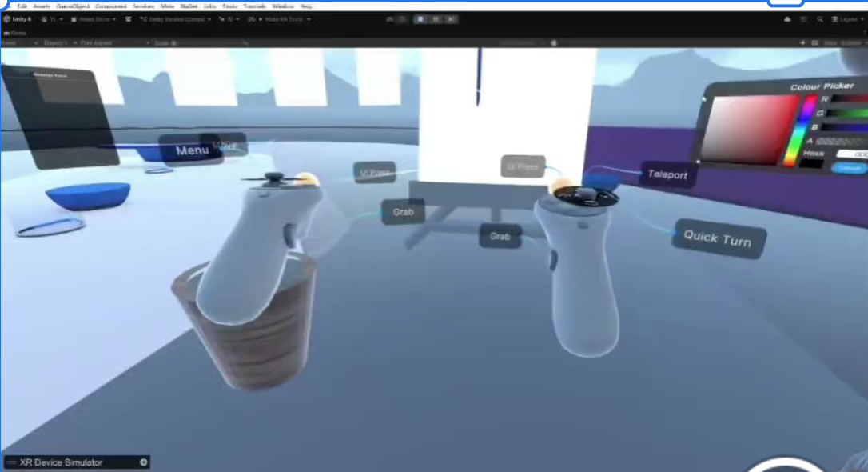Screen dimensions: 868x472
Task: Open the Tools menu
Action: click(229, 6)
